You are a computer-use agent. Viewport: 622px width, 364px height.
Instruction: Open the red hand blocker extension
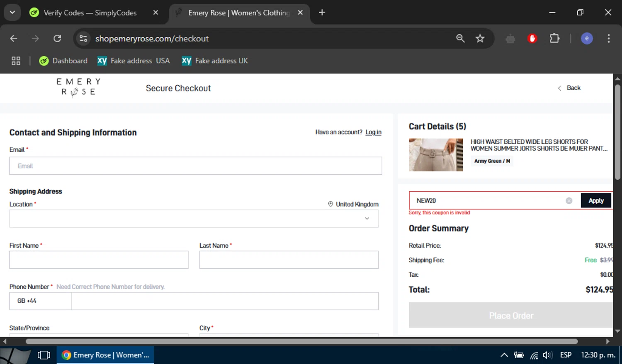click(x=532, y=39)
